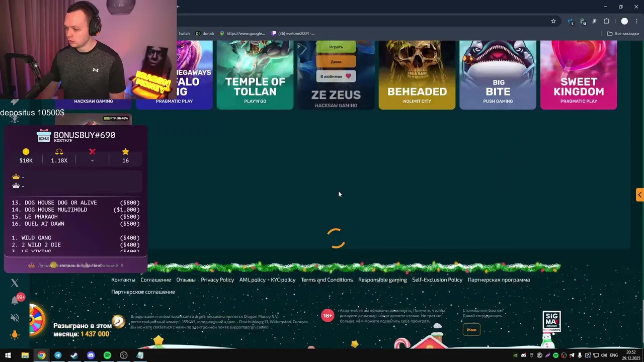The width and height of the screenshot is (644, 362).
Task: Open the Chrome extensions puzzle icon
Action: point(606,21)
